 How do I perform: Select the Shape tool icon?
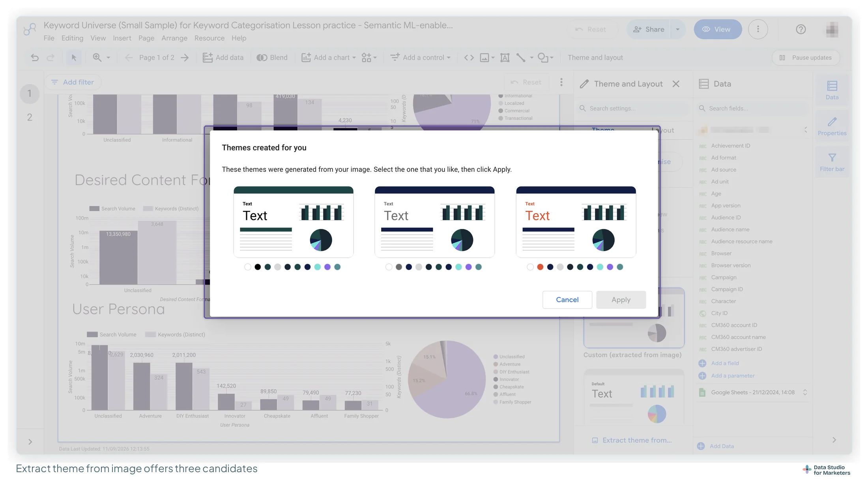[x=543, y=58]
